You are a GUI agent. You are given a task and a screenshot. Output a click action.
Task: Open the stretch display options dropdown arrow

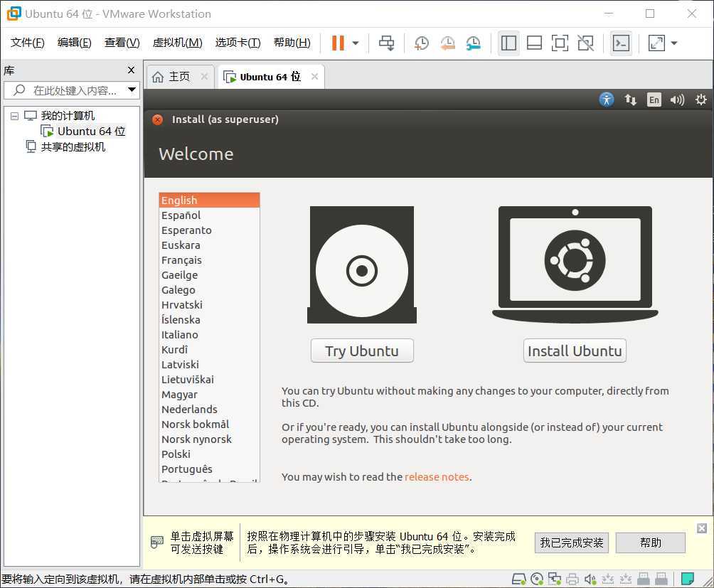(x=674, y=43)
